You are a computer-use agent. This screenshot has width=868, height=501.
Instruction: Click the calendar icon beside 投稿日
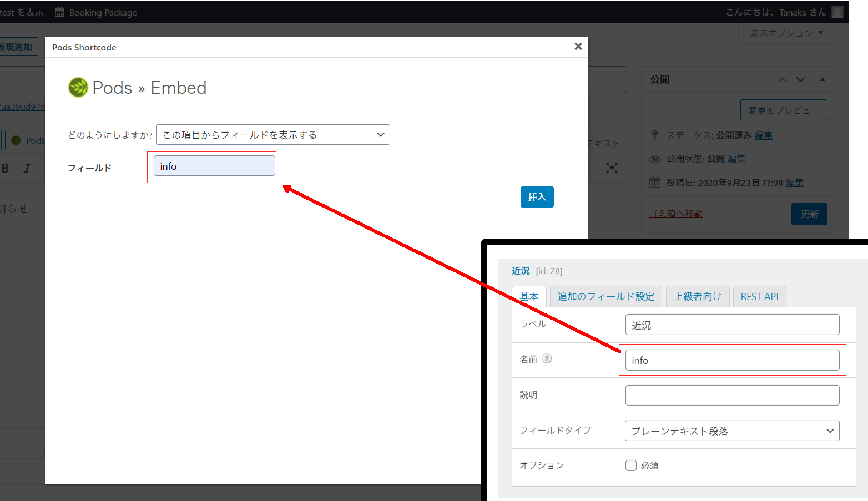click(654, 182)
